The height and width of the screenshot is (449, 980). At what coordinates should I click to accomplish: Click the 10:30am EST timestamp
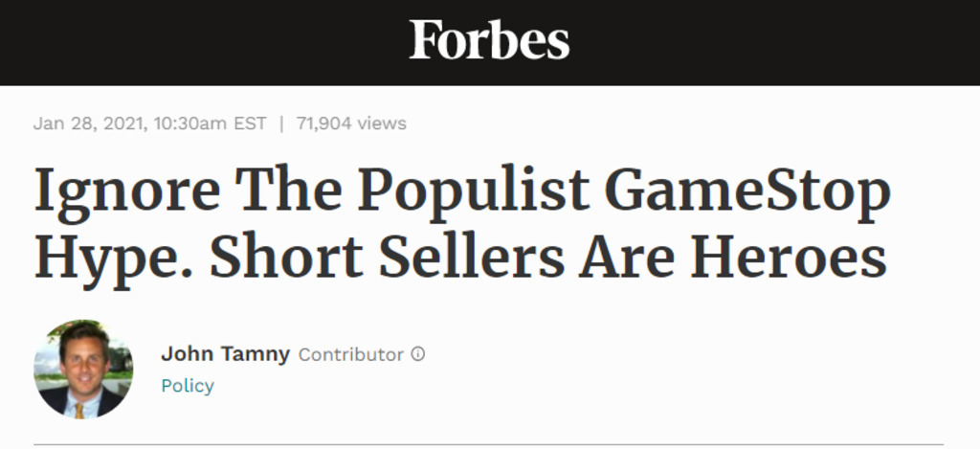click(x=210, y=123)
